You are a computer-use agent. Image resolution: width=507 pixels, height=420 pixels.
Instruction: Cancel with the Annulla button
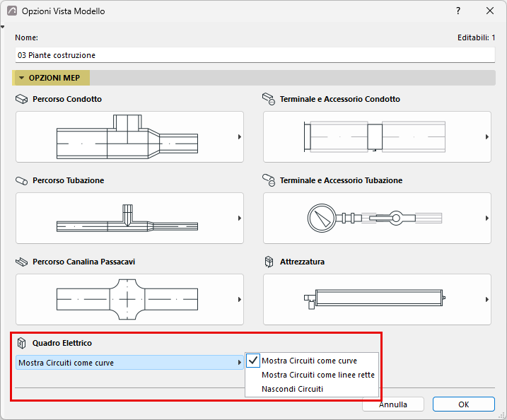tap(393, 404)
